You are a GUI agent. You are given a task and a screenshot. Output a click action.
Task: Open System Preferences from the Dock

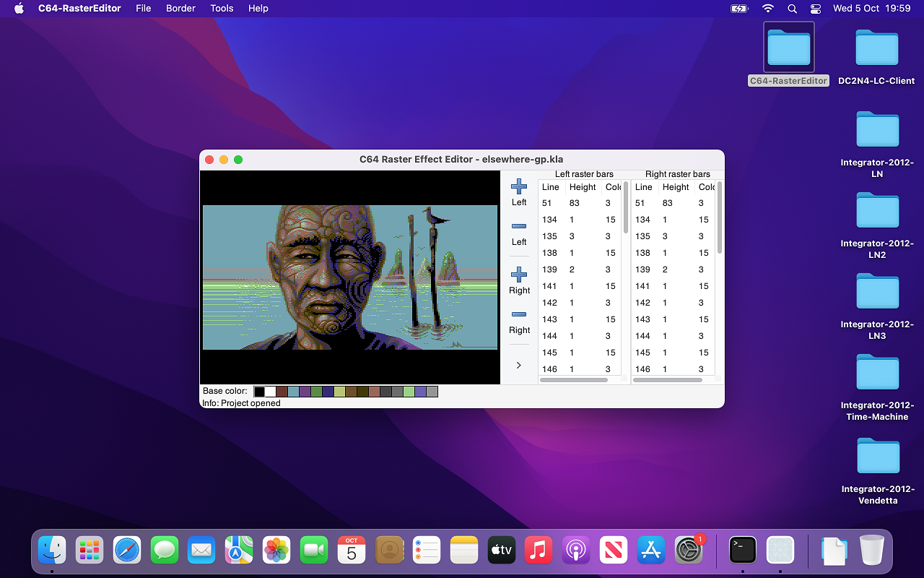pyautogui.click(x=689, y=551)
